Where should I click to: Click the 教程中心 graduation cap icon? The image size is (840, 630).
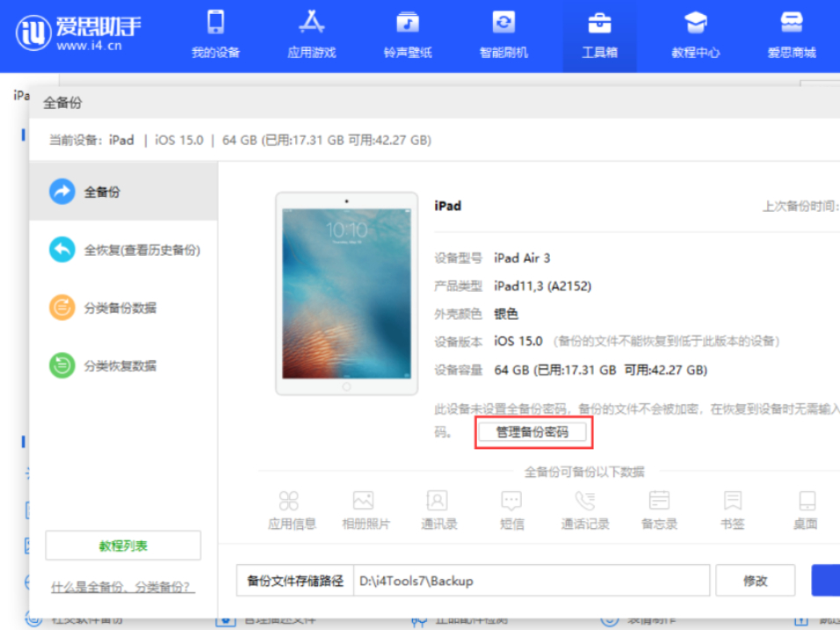695,23
